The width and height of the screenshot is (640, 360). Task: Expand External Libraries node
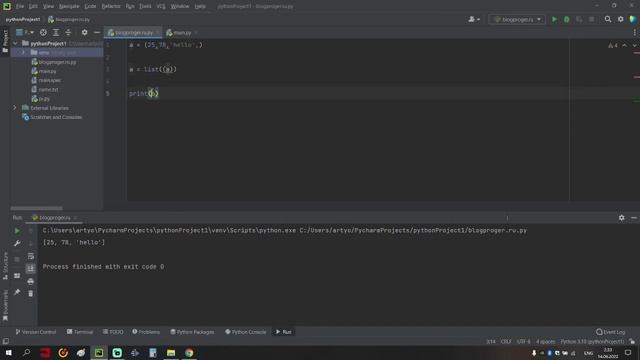15,108
